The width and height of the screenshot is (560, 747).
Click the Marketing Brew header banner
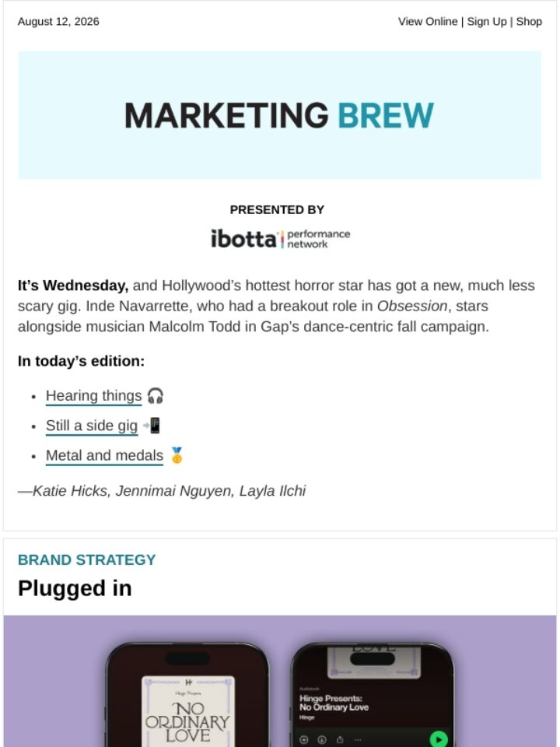tap(279, 115)
